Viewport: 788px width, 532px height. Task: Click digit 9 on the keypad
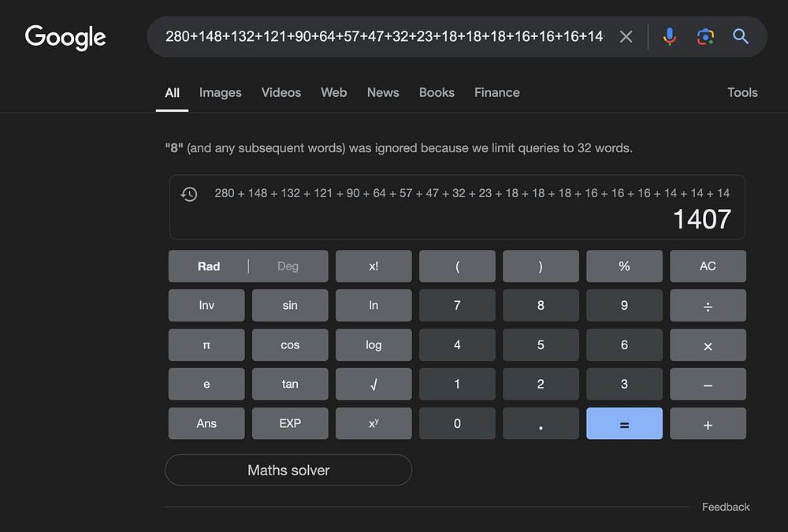(624, 305)
